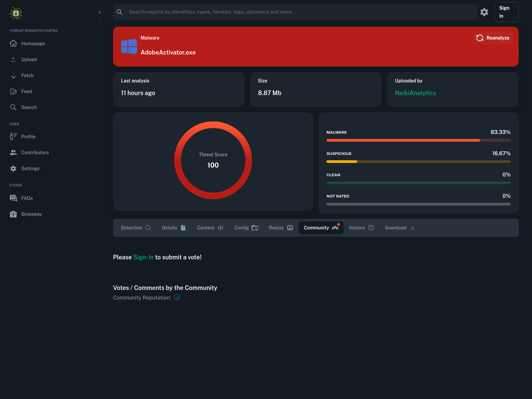The width and height of the screenshot is (532, 399).
Task: Select the Community tab
Action: 321,228
